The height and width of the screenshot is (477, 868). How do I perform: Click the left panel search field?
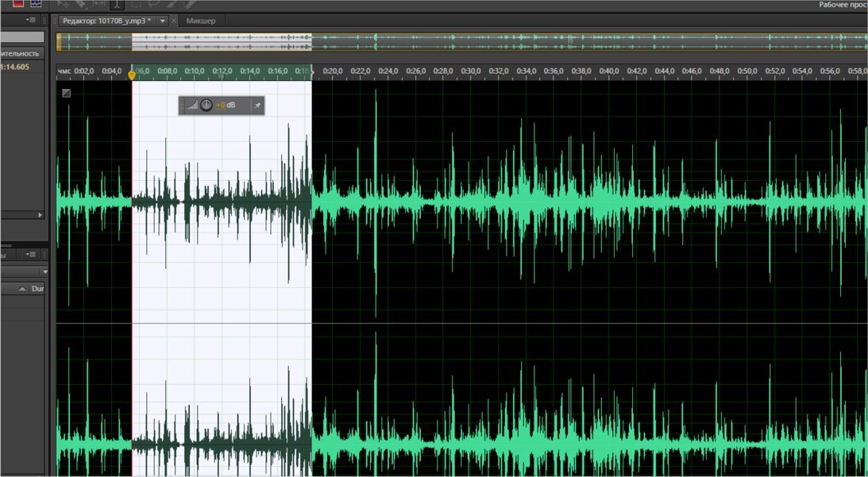click(22, 37)
